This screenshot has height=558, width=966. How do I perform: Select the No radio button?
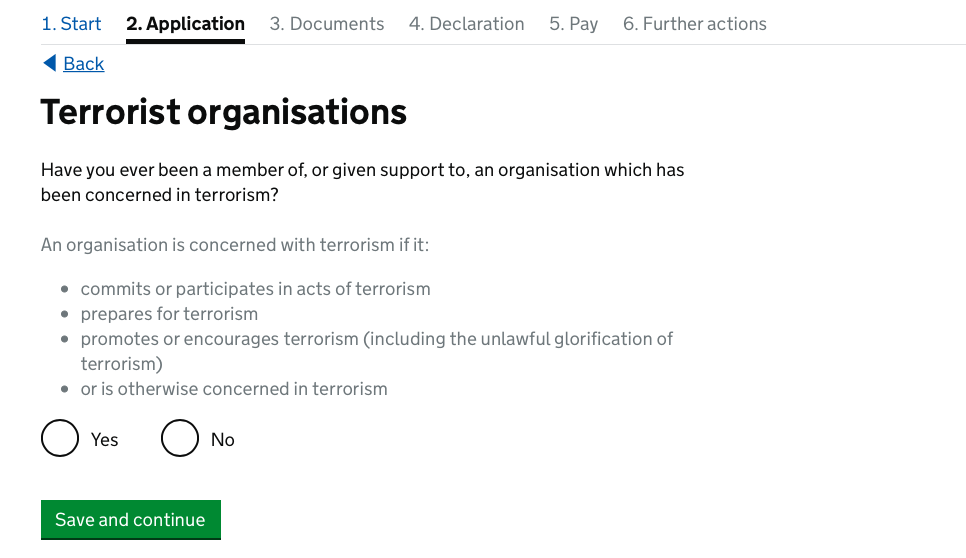(x=180, y=438)
